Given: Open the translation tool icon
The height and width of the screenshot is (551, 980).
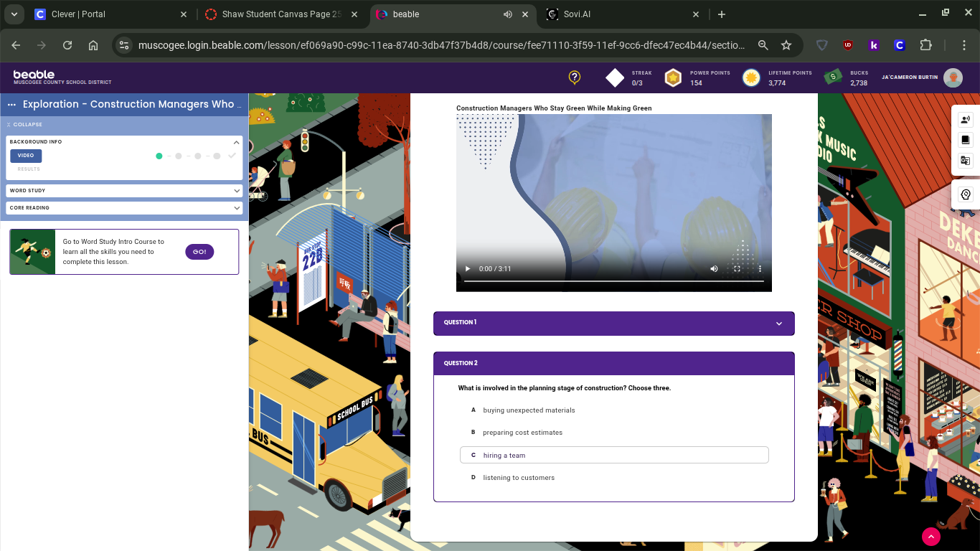Looking at the screenshot, I should click(965, 160).
